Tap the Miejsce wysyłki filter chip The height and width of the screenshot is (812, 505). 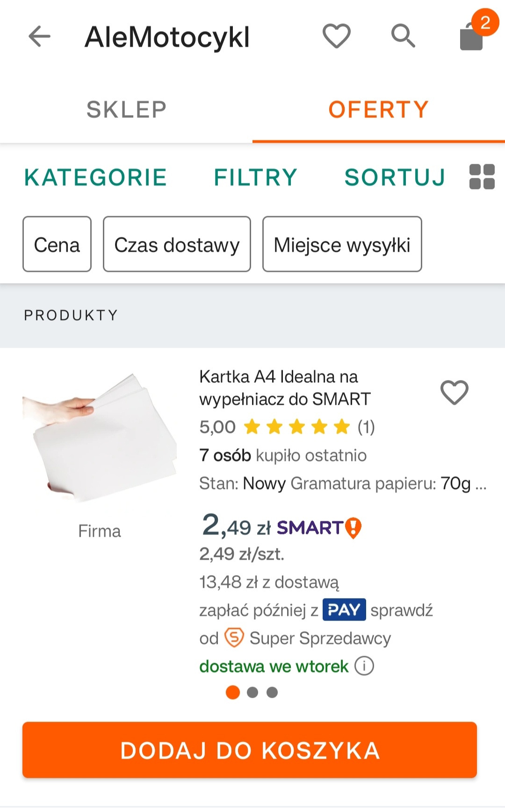342,244
